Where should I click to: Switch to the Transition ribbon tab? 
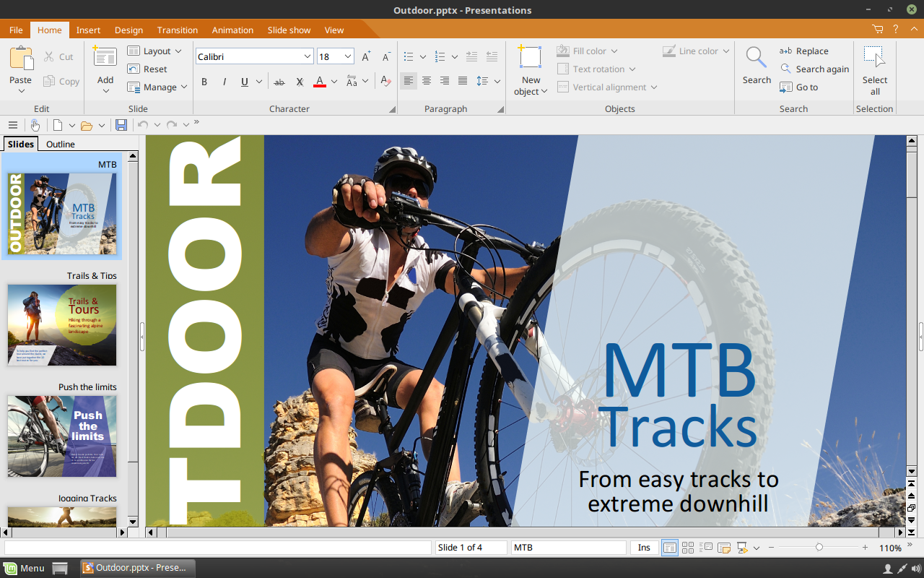(178, 30)
